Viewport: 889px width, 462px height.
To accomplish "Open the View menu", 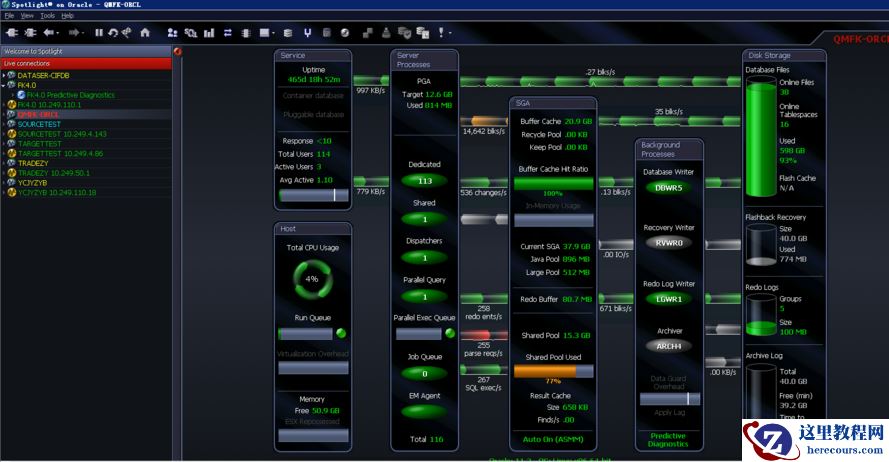I will click(x=27, y=16).
